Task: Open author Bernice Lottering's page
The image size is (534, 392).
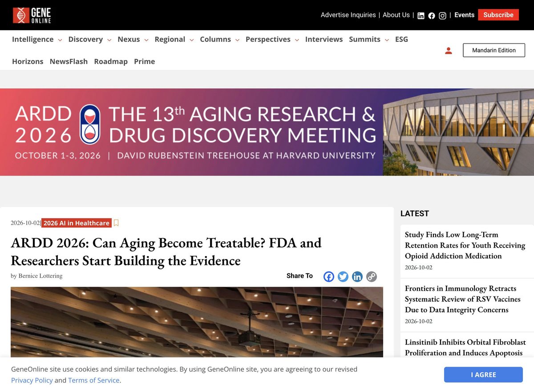Action: click(40, 276)
